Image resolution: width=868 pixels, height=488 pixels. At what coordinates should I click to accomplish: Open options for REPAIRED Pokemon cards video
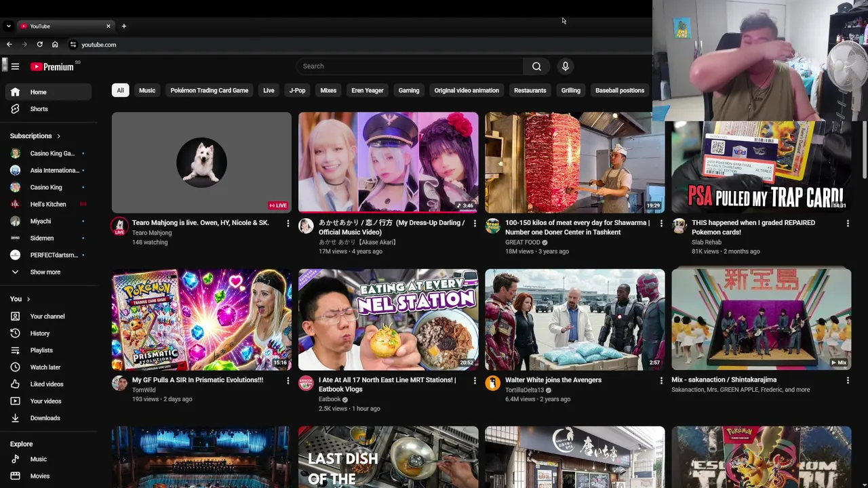(848, 223)
